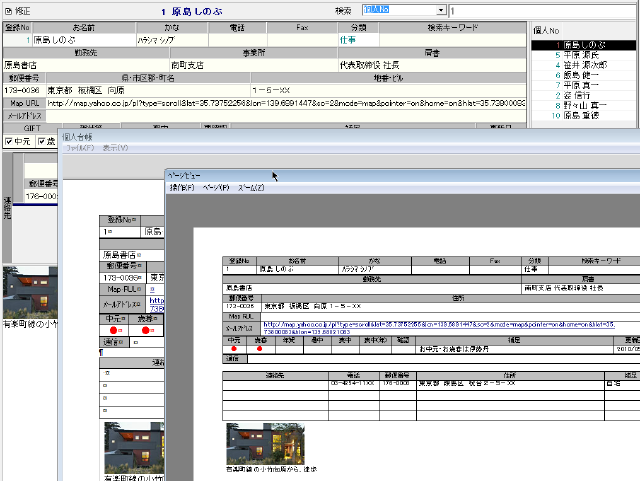Click the 郵便番号 field 173-0036 in main form
Viewport: 640px width, 481px height.
point(24,90)
